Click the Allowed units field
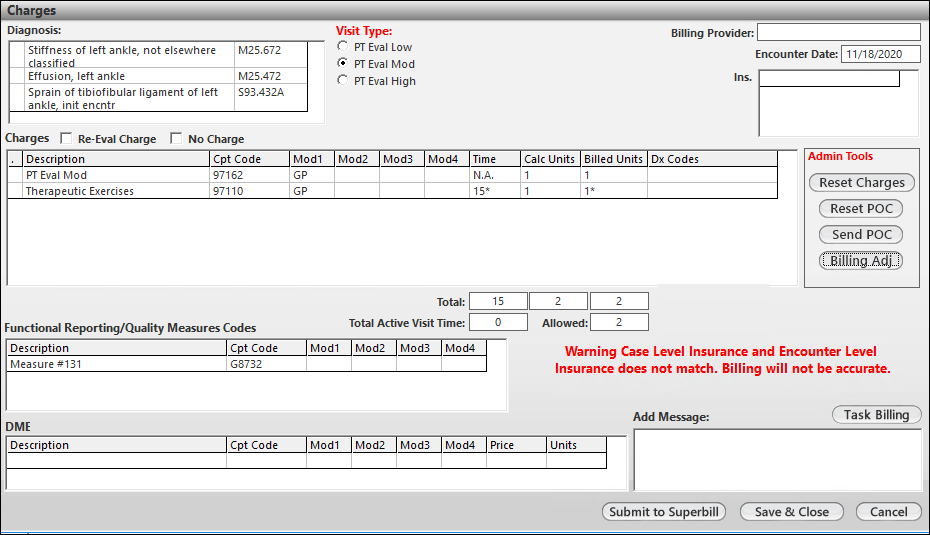The width and height of the screenshot is (930, 535). [619, 322]
